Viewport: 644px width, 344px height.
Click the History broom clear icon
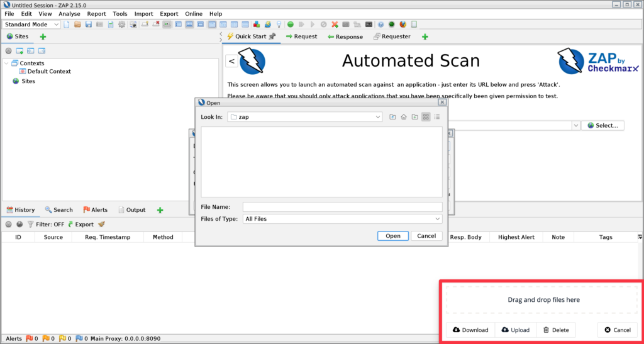[101, 225]
